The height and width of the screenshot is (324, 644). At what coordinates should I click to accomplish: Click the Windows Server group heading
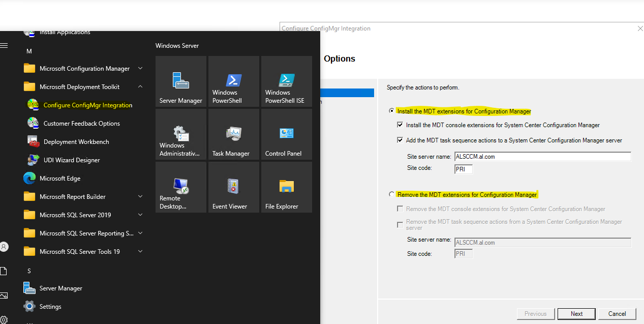point(177,46)
